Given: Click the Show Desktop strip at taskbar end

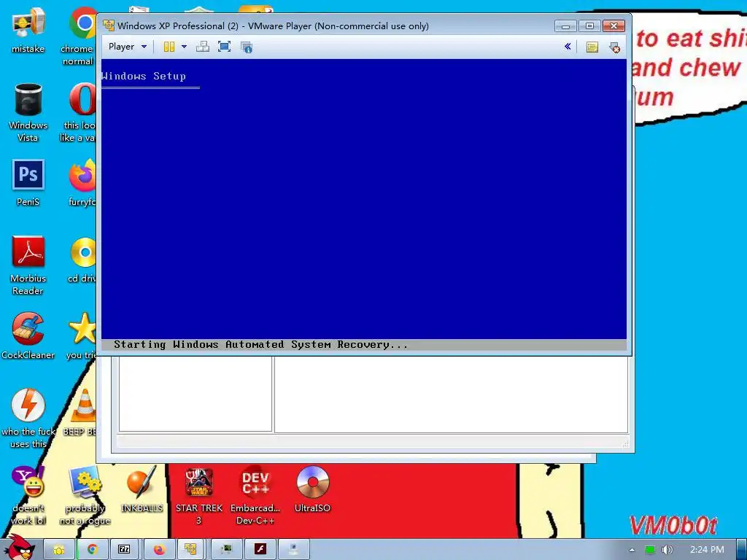Looking at the screenshot, I should [741, 550].
